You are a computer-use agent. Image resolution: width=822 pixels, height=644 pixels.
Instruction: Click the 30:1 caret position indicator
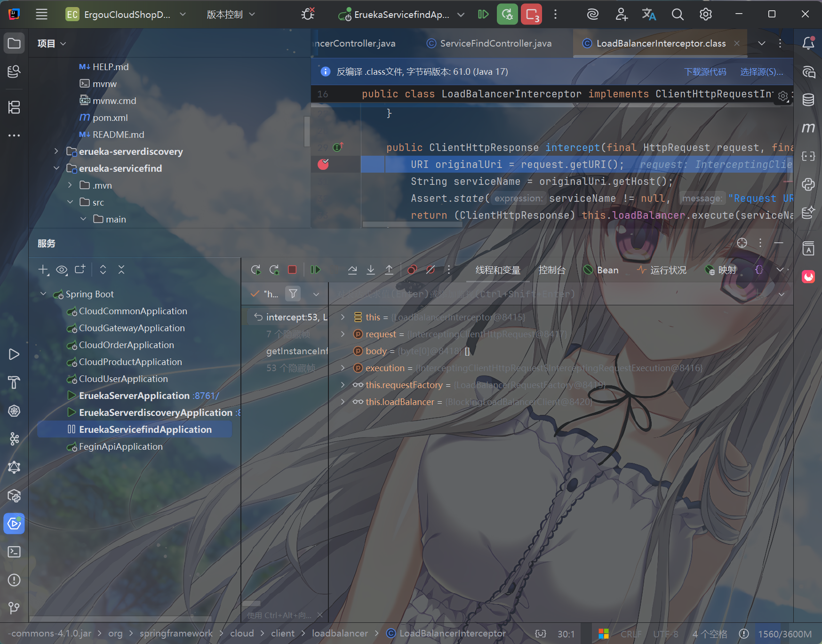pos(566,634)
